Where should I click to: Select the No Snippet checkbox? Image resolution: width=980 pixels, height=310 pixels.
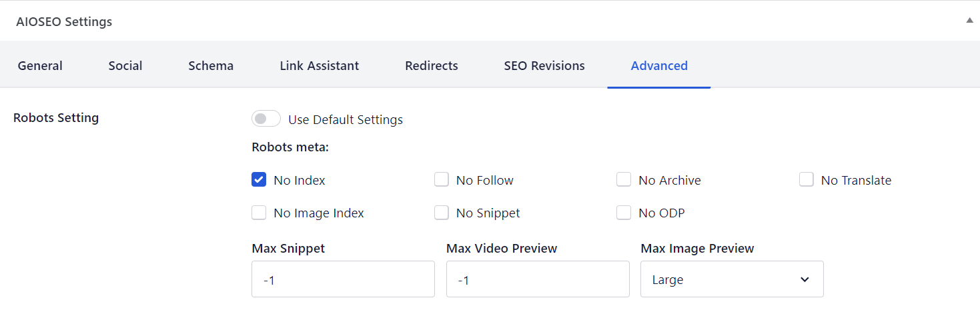pos(442,213)
